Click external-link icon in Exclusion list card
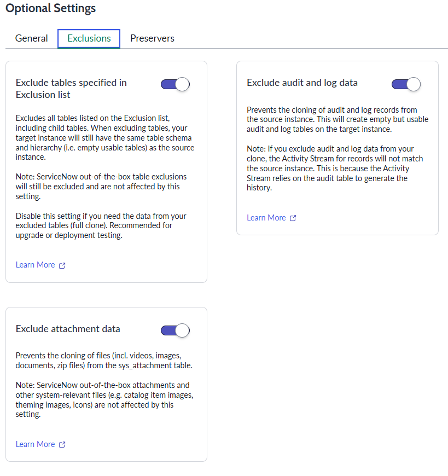The height and width of the screenshot is (476, 448). 62,265
